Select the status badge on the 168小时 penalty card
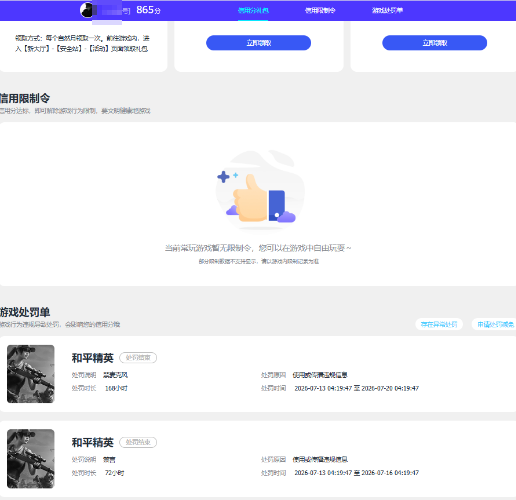The width and height of the screenshot is (516, 500). [138, 358]
